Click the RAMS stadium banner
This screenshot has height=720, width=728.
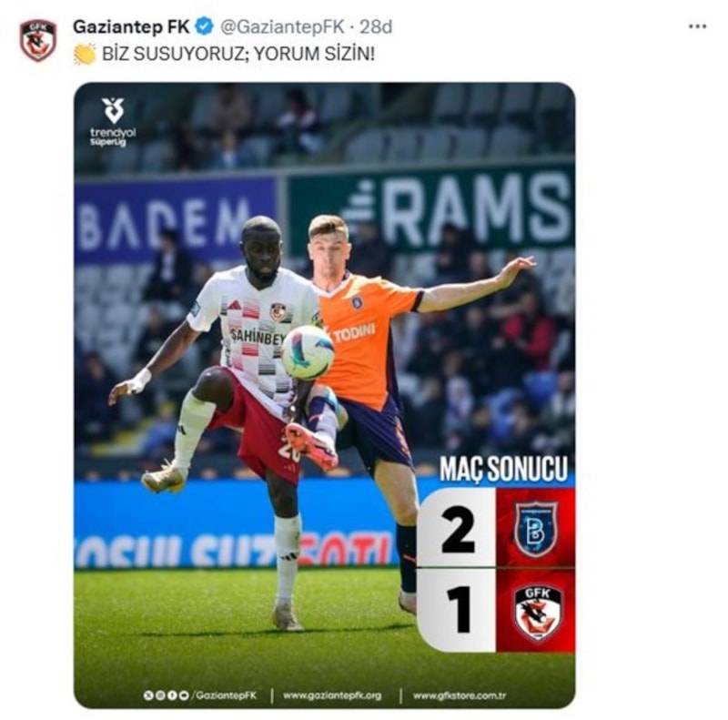pos(431,209)
